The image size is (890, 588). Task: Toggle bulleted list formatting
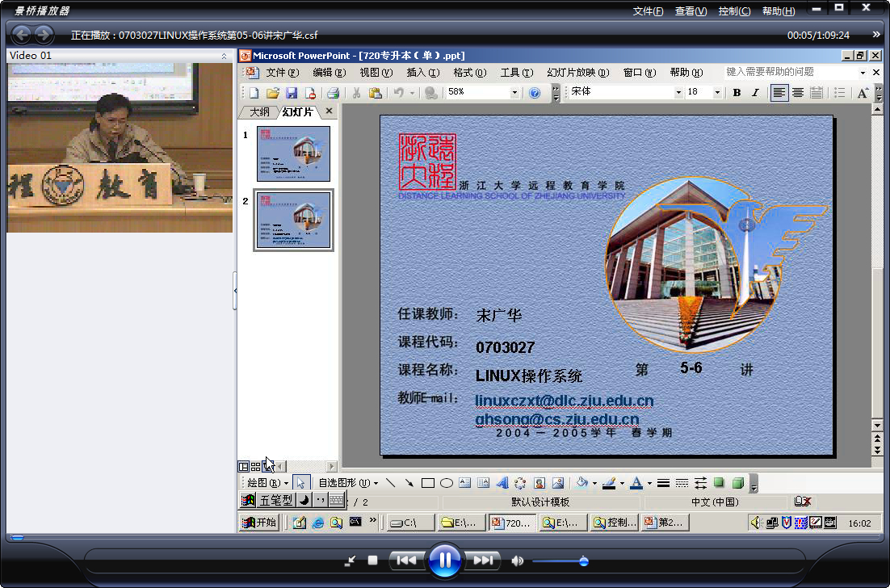click(840, 93)
